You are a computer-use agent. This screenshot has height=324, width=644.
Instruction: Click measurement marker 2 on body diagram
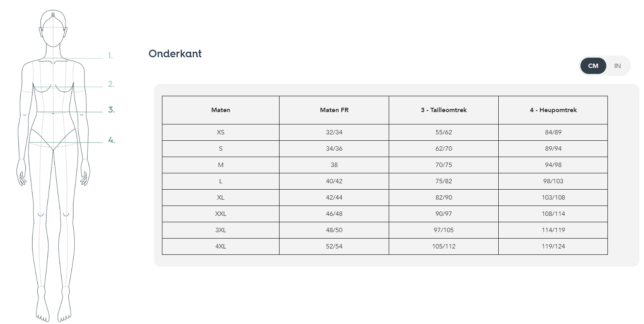[111, 84]
